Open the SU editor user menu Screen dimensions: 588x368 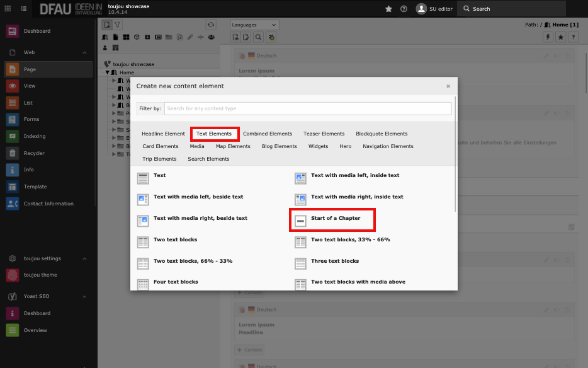(x=435, y=9)
